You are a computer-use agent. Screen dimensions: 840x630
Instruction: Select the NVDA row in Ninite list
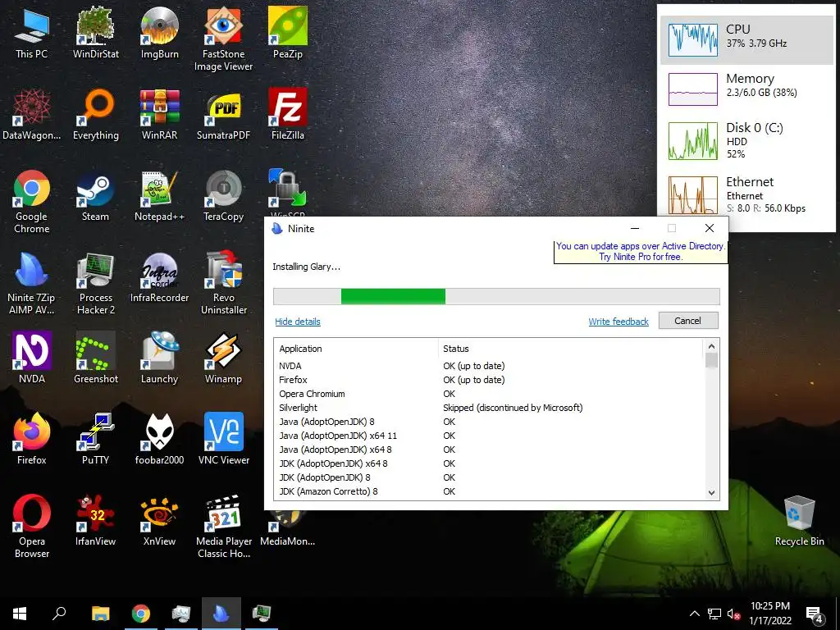[x=490, y=366]
